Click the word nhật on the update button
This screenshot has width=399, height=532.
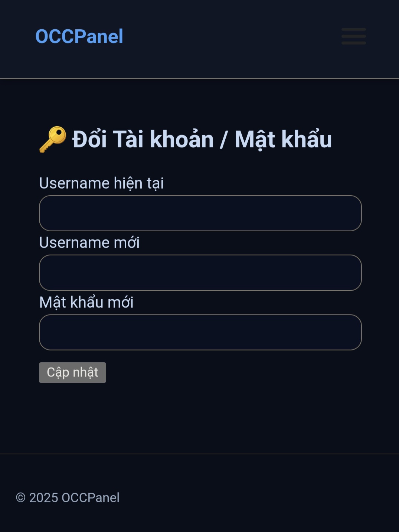coord(85,372)
